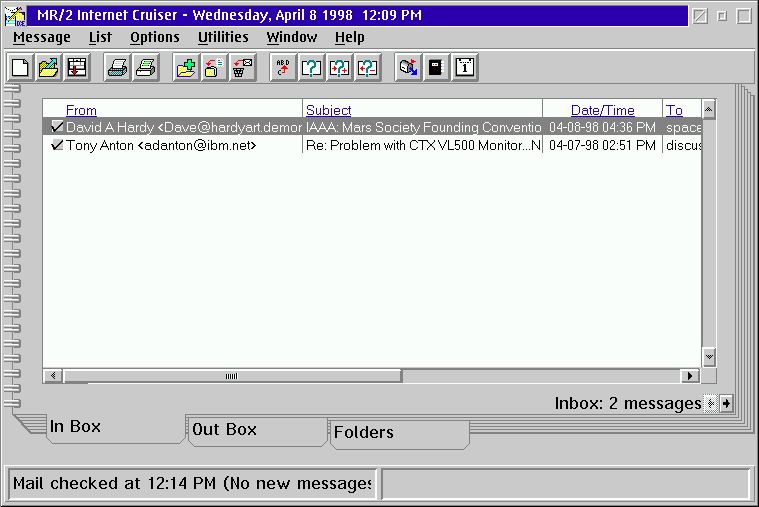The image size is (759, 507).
Task: Click the ABCD sort icon
Action: click(283, 67)
